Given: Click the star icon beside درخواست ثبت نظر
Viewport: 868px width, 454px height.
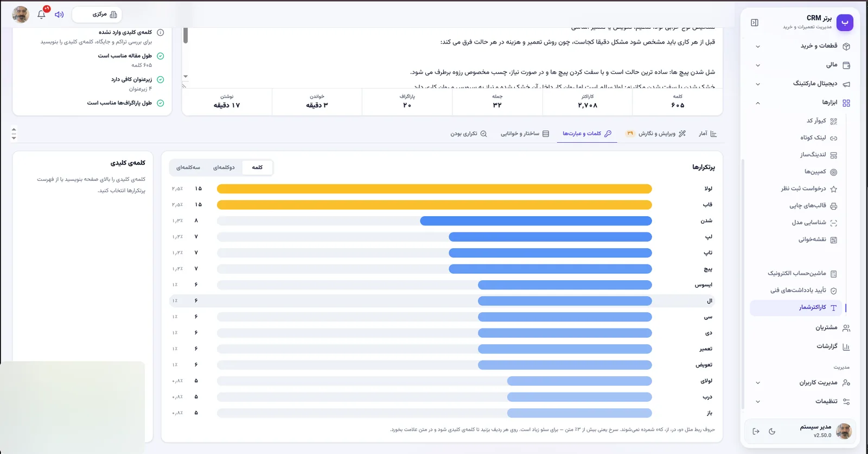Looking at the screenshot, I should (x=834, y=189).
